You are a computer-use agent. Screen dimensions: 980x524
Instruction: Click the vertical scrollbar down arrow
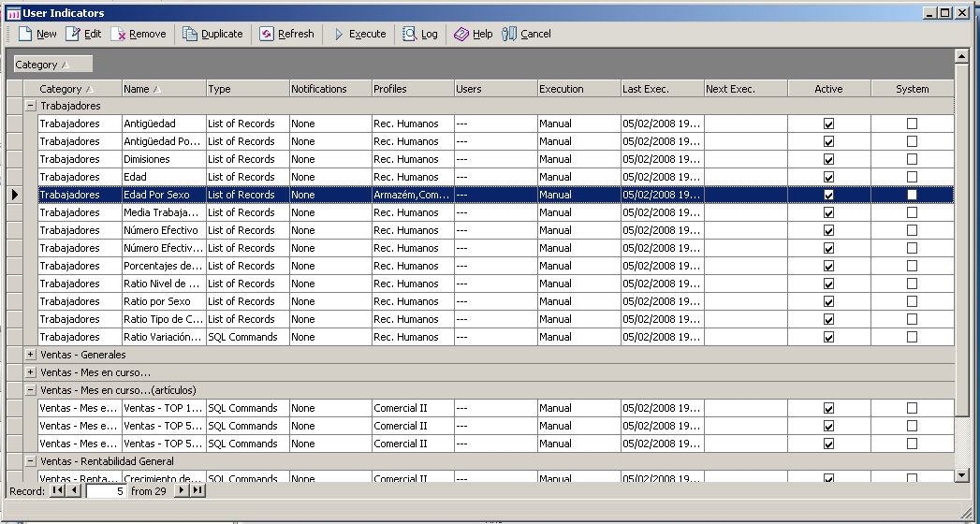pyautogui.click(x=961, y=475)
